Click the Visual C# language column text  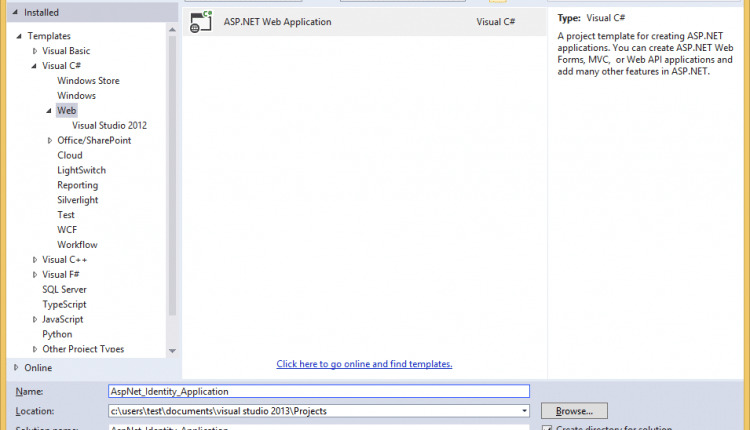click(496, 22)
